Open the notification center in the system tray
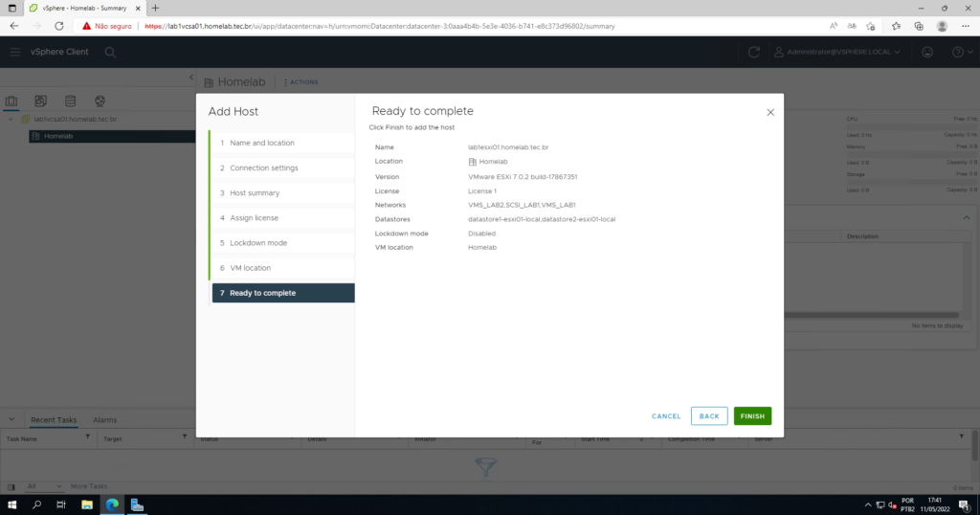 point(965,505)
